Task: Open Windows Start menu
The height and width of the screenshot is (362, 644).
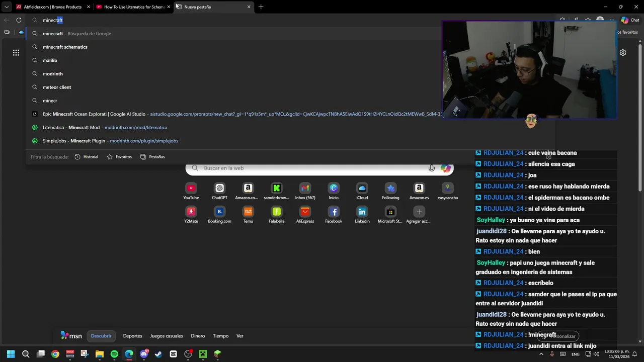Action: click(x=11, y=354)
